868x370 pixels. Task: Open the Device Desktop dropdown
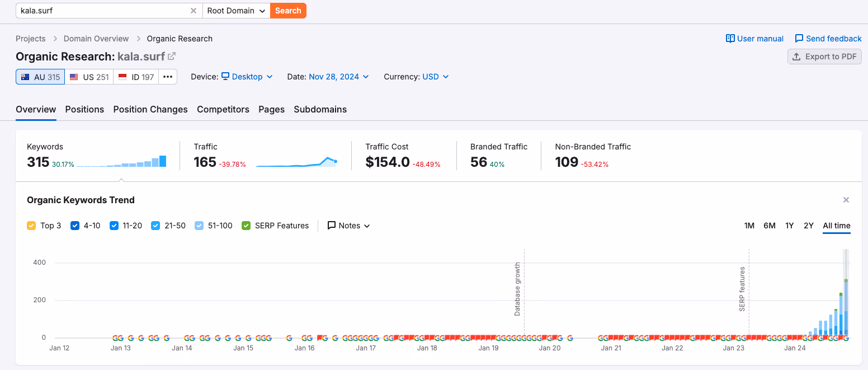(x=247, y=77)
